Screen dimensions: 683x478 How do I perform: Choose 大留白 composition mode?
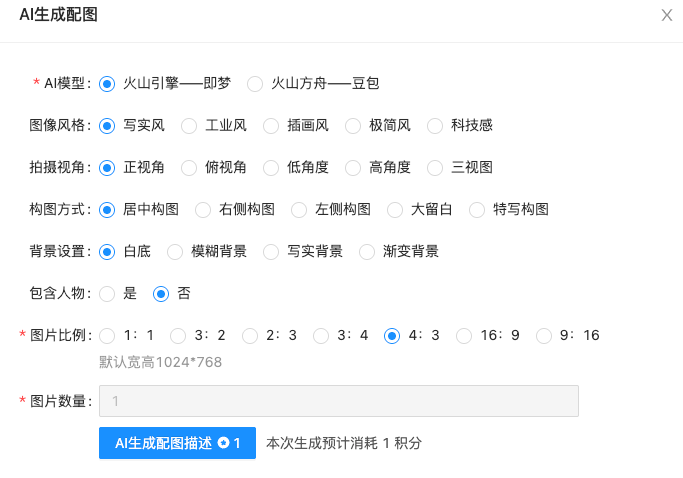396,210
